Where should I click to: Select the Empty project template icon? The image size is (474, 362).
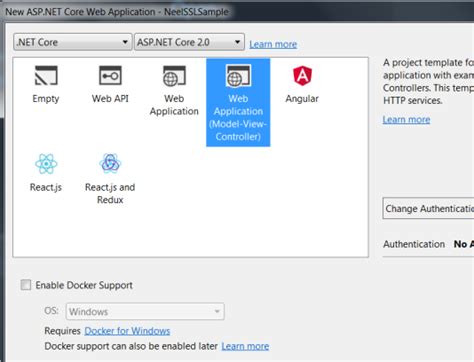tap(46, 75)
